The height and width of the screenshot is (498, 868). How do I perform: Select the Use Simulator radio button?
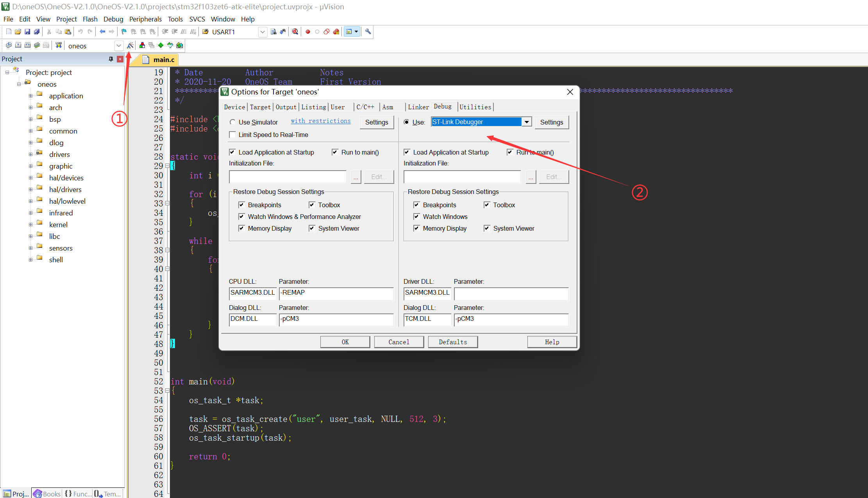(x=233, y=122)
